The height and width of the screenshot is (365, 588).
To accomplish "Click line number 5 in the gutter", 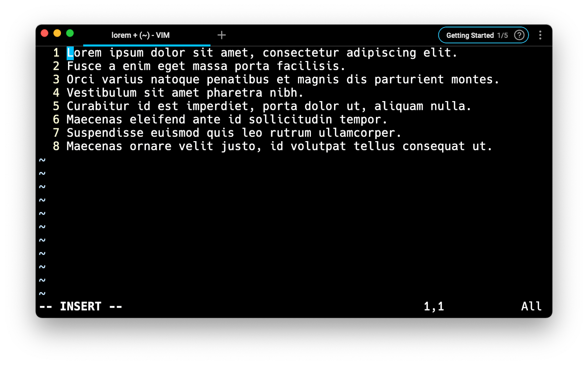I will 56,106.
